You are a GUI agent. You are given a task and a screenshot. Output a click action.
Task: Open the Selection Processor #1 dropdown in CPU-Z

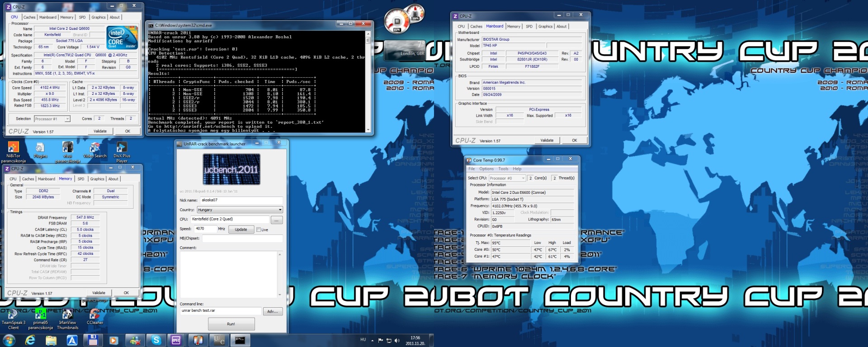tap(52, 119)
